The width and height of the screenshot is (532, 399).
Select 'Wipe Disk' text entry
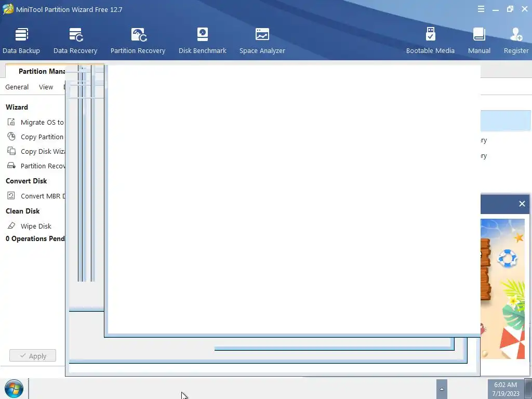pos(36,226)
